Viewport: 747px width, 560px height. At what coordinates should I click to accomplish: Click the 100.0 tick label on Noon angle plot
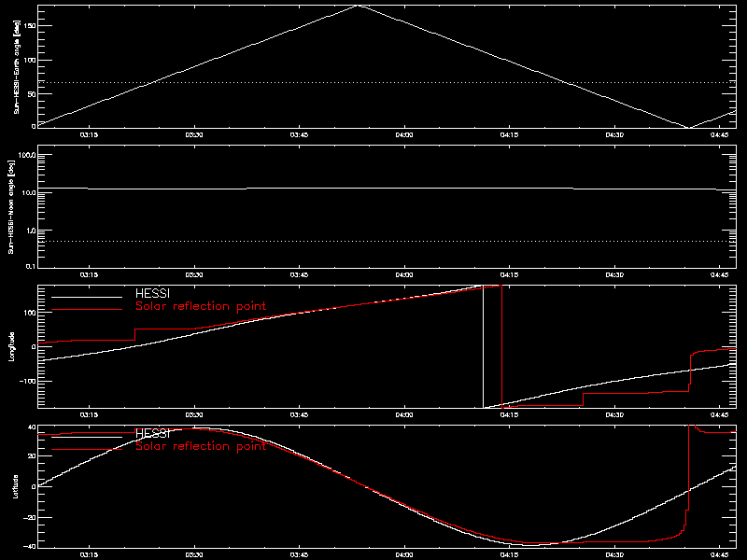[28, 155]
